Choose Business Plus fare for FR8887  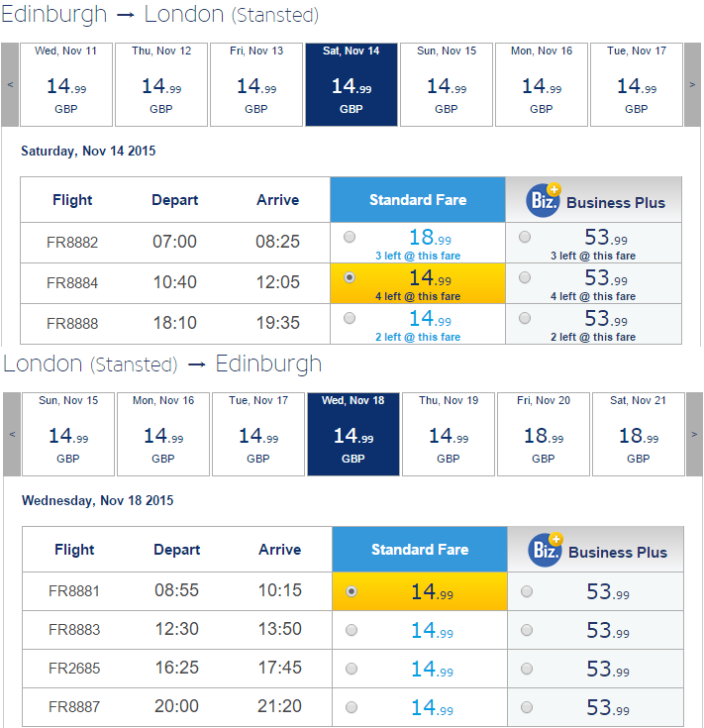click(527, 707)
